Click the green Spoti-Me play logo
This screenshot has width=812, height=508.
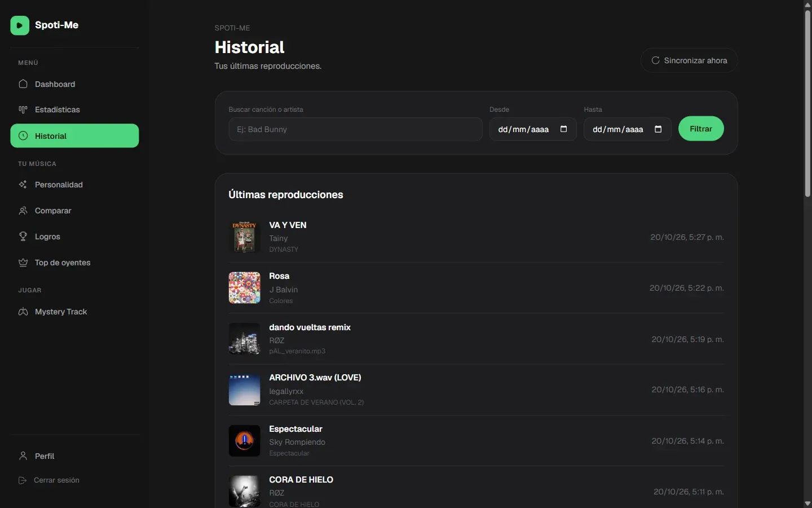(x=20, y=25)
